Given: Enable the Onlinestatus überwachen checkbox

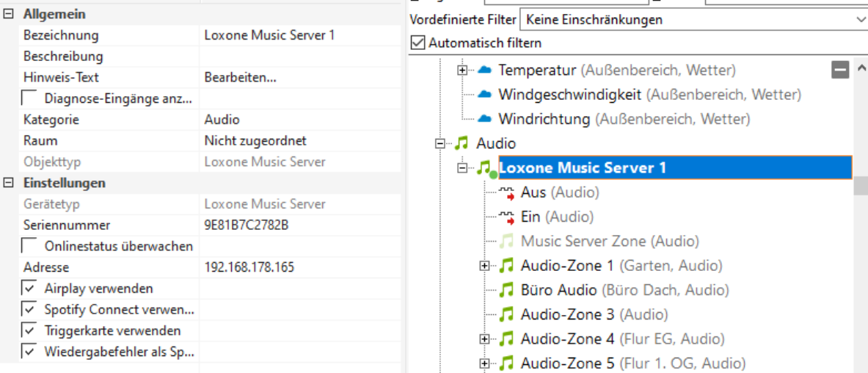Looking at the screenshot, I should (29, 245).
